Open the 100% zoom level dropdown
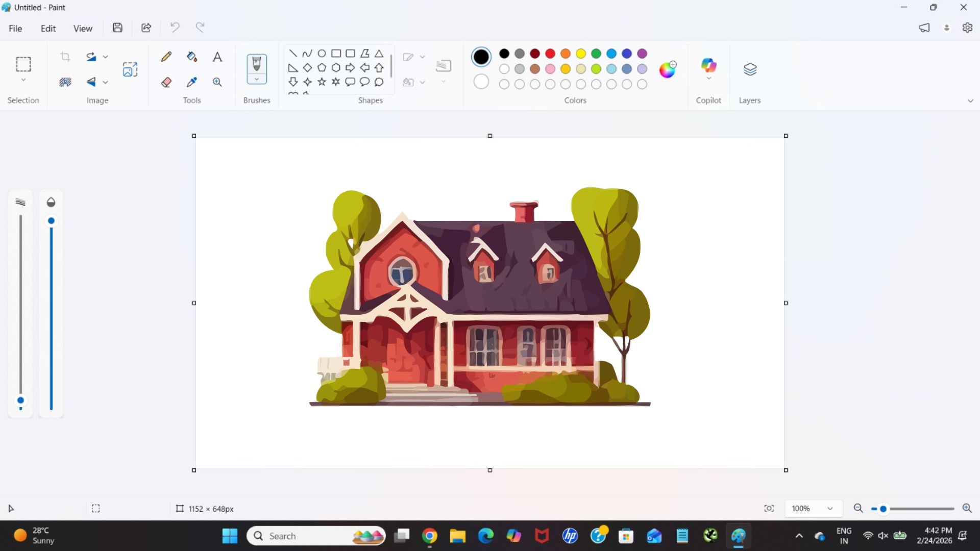 coord(830,509)
